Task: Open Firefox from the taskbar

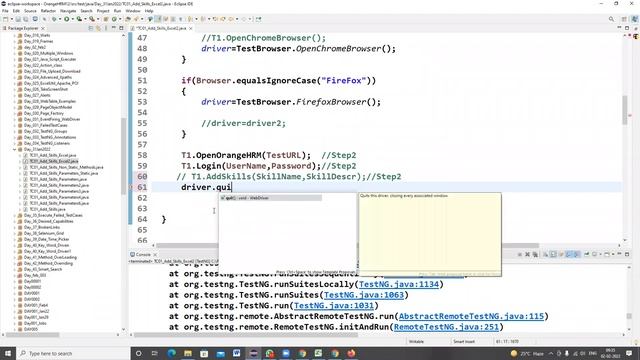Action: [x=351, y=353]
